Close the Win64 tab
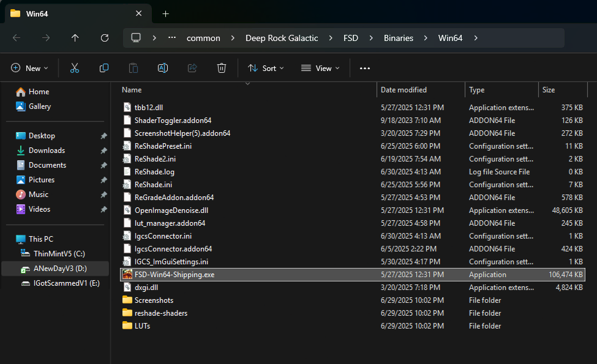 click(138, 13)
